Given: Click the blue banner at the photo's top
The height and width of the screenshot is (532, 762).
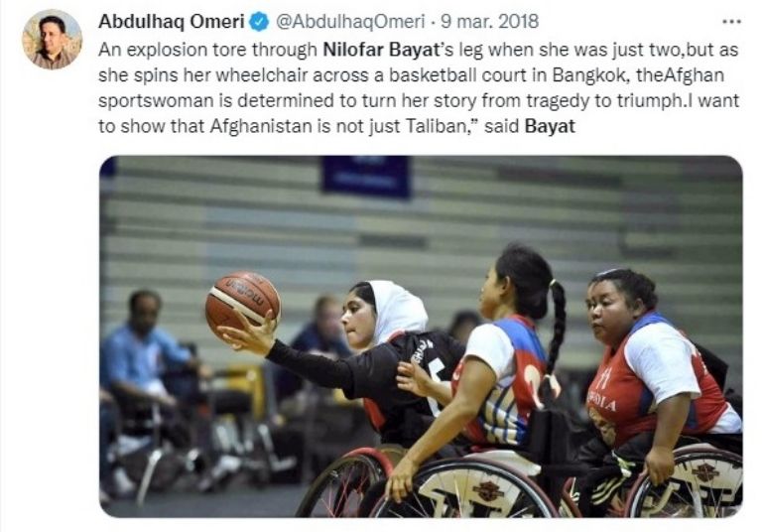Looking at the screenshot, I should pyautogui.click(x=366, y=176).
